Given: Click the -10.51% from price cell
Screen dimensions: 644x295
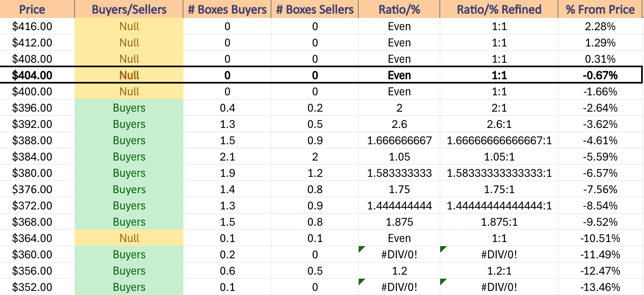Looking at the screenshot, I should tap(600, 238).
